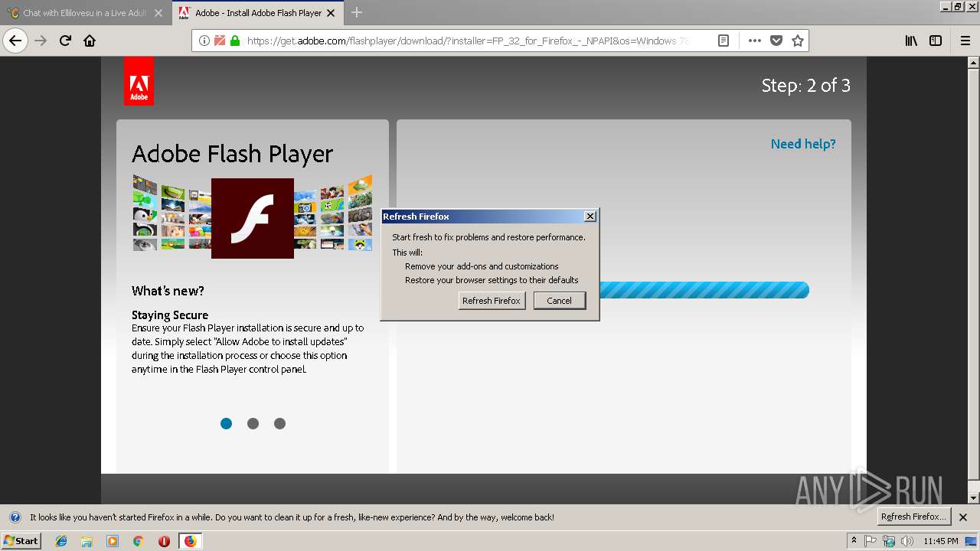Click the volume speaker tray icon
The width and height of the screenshot is (980, 551).
pyautogui.click(x=907, y=541)
